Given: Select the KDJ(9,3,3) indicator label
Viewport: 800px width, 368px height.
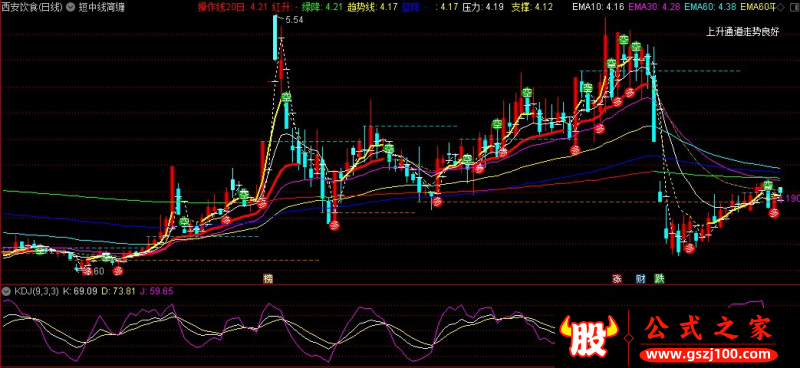Looking at the screenshot, I should 35,291.
